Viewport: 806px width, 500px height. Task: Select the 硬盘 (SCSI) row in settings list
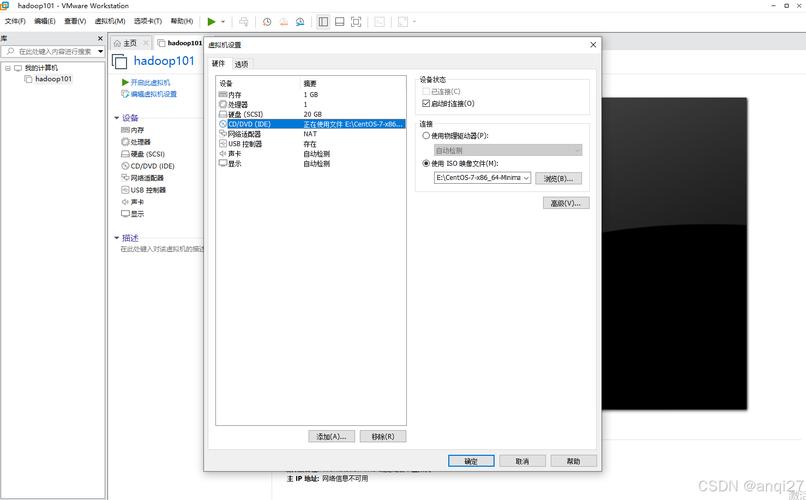[311, 114]
